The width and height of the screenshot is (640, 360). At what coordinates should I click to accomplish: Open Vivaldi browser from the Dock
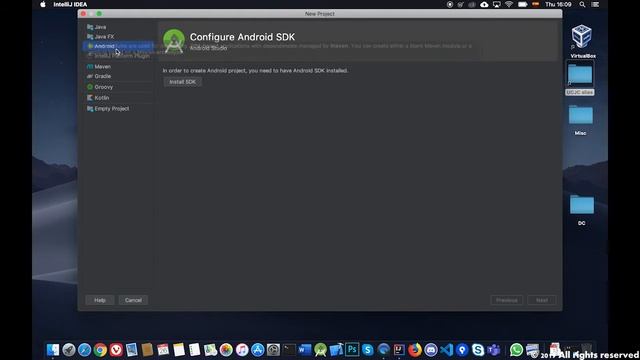116,350
